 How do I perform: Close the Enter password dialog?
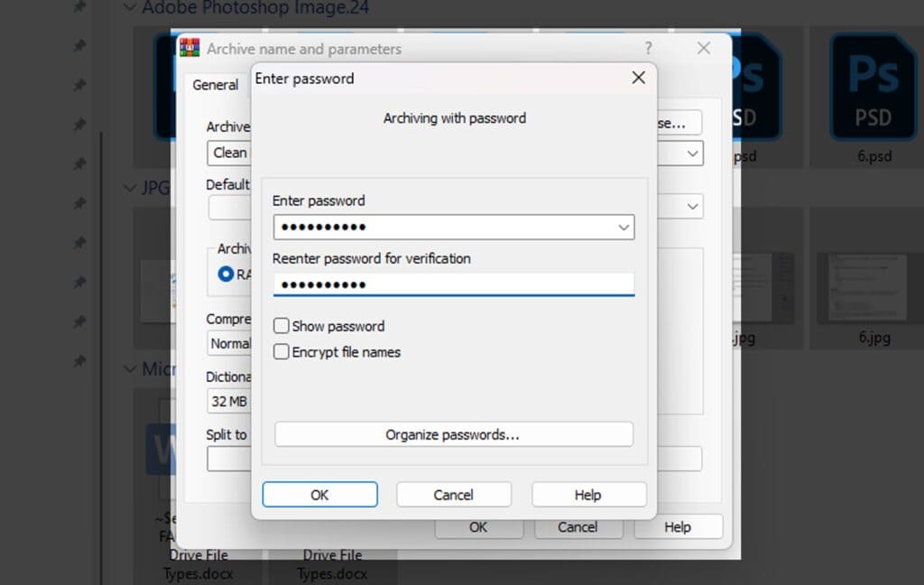[x=638, y=78]
